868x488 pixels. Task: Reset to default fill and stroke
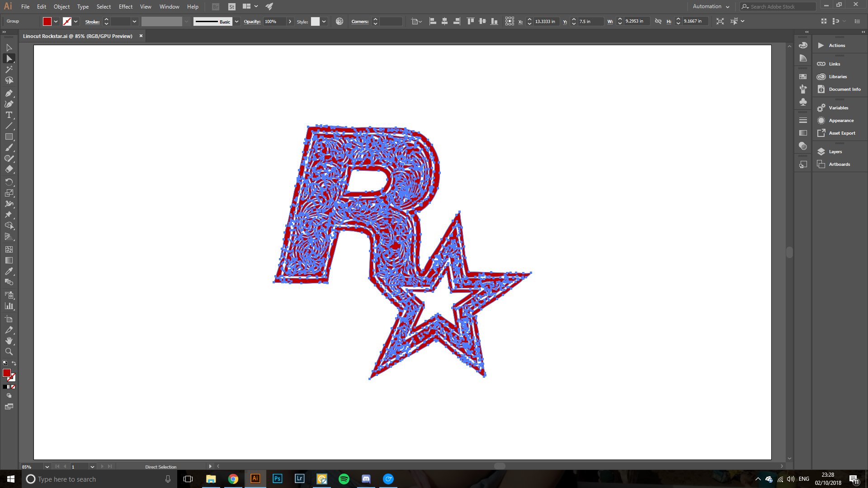[x=5, y=363]
